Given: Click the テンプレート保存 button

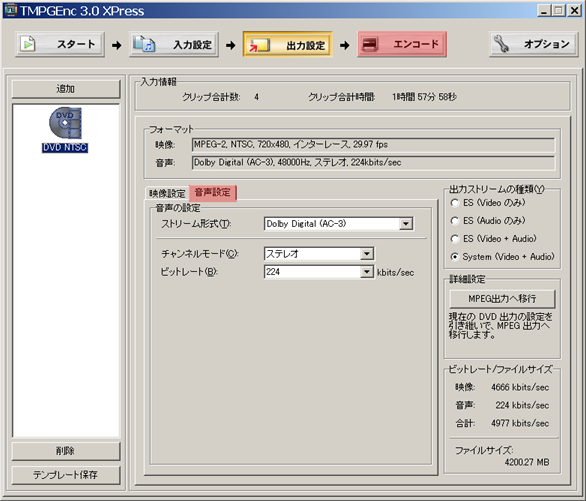Looking at the screenshot, I should tap(66, 475).
